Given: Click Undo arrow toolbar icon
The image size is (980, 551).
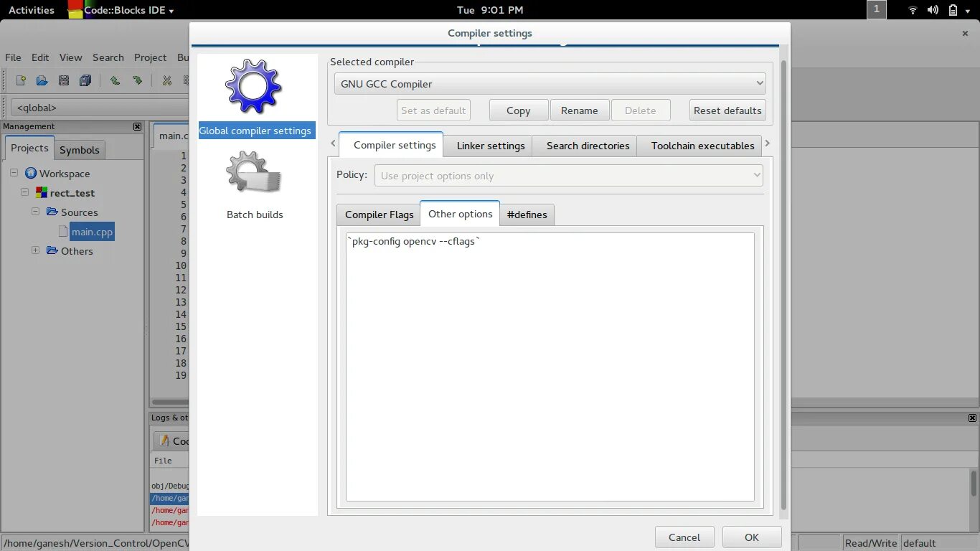Looking at the screenshot, I should click(x=115, y=80).
